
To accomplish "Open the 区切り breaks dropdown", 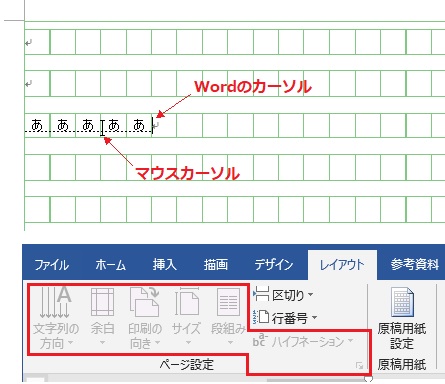I will click(x=311, y=295).
